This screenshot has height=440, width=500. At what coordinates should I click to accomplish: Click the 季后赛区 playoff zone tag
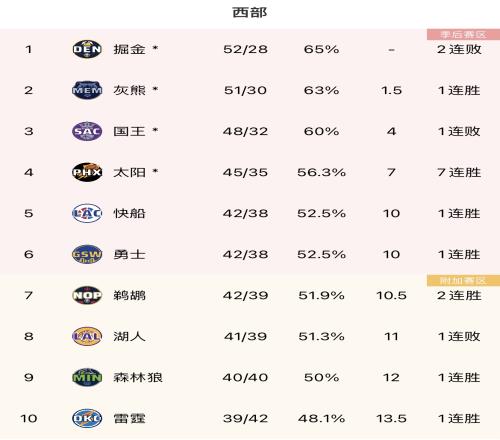coord(463,34)
